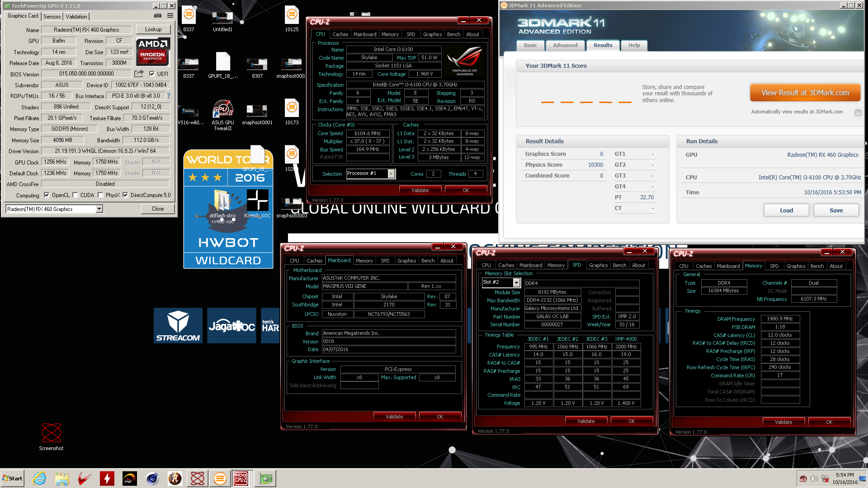Launch Internet Explorer from the taskbar
The image size is (868, 488).
click(x=40, y=479)
